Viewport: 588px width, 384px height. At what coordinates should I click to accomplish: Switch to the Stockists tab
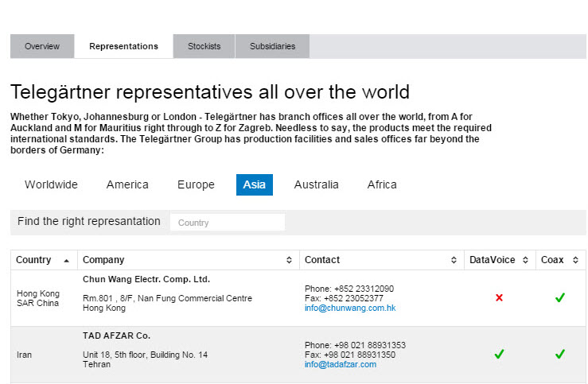tap(204, 46)
